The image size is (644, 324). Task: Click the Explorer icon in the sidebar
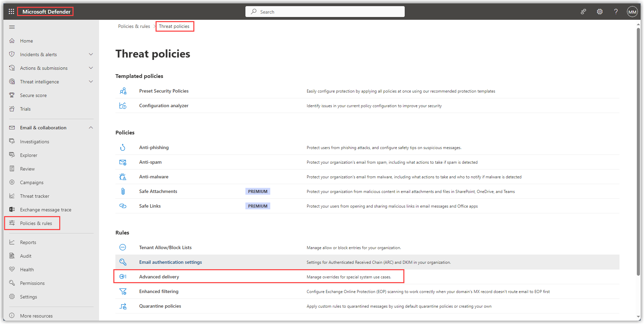[x=12, y=155]
